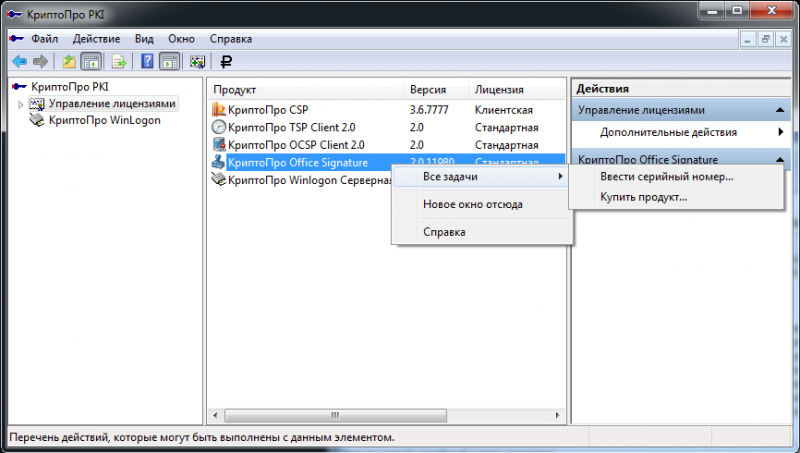Collapse КриптоПро Office Signature actions section
Viewport: 800px width, 453px height.
click(x=780, y=160)
